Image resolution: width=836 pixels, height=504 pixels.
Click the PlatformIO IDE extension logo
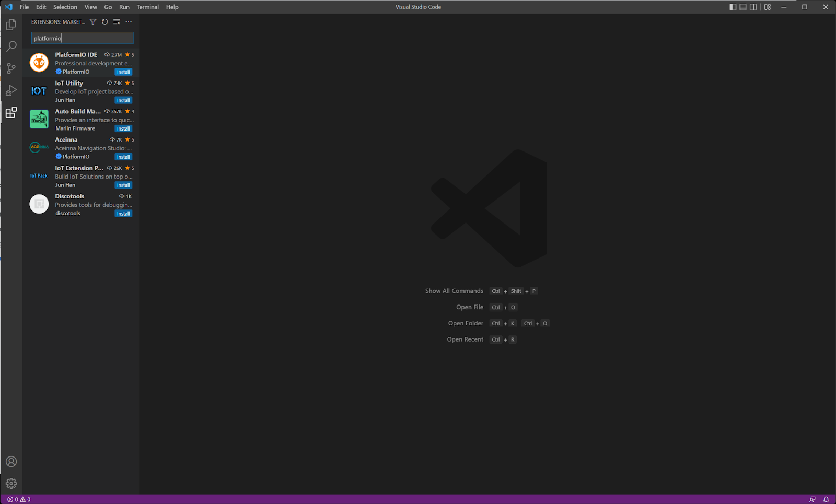(39, 63)
